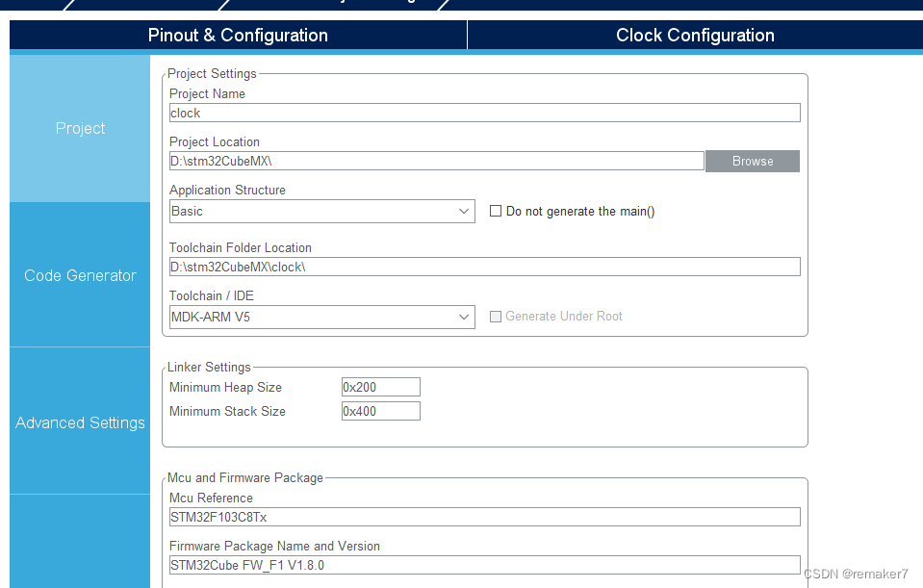Image resolution: width=923 pixels, height=588 pixels.
Task: Click the Project Location label
Action: coord(215,141)
